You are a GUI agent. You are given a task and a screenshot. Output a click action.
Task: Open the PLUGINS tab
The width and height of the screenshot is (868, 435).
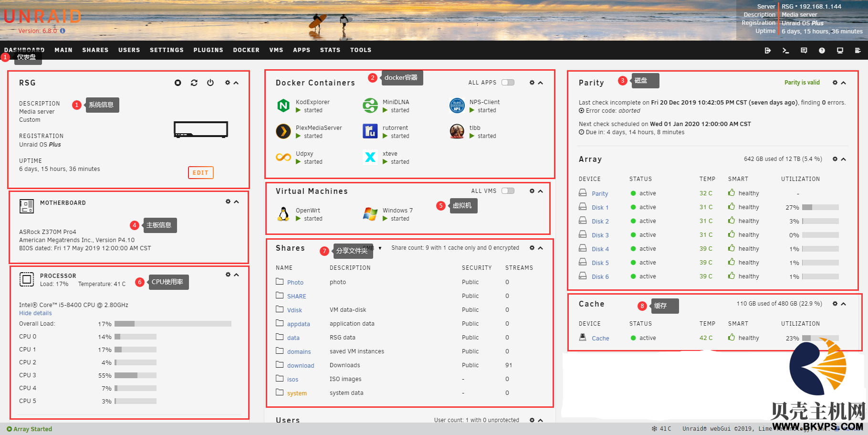208,50
